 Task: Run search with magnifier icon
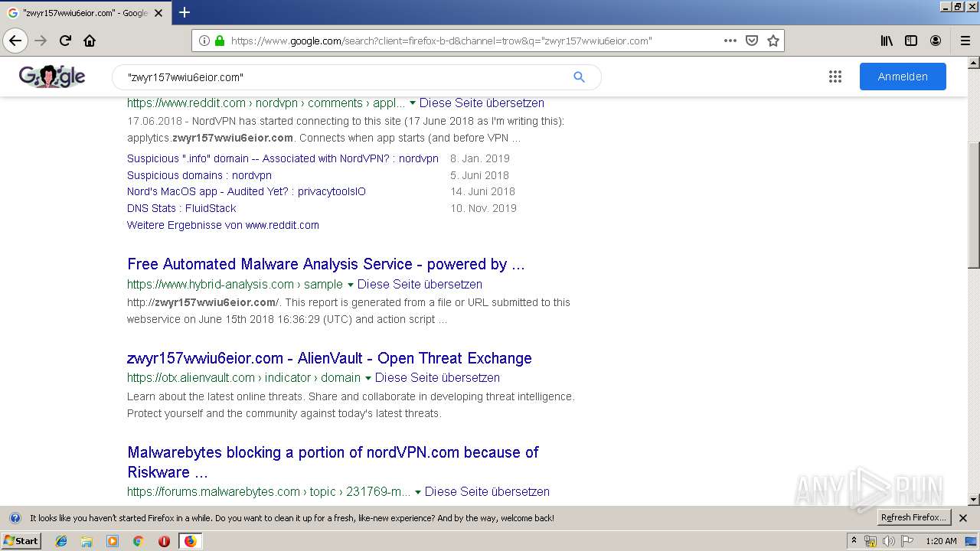(579, 77)
